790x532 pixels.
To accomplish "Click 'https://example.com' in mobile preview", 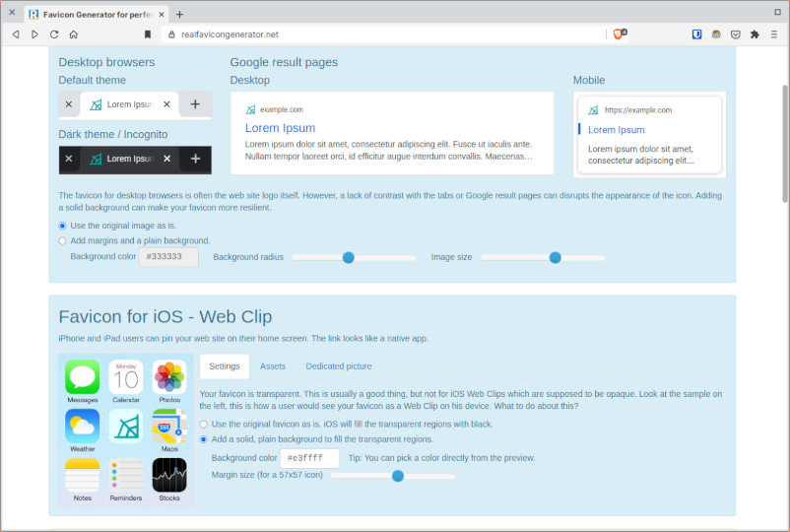I will coord(638,109).
